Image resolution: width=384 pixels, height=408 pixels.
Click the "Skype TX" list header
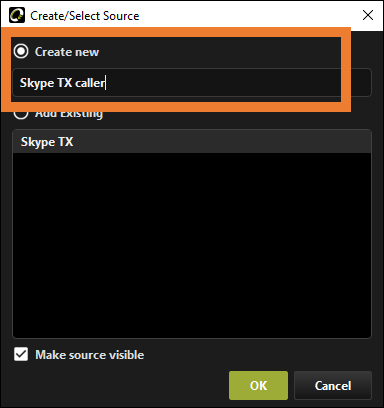192,142
